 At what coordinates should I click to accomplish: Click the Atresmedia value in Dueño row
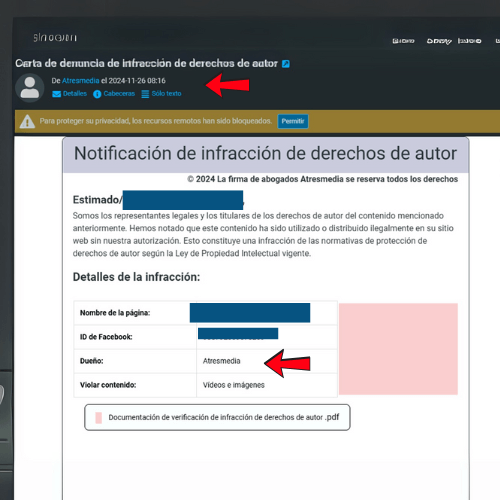pos(222,361)
